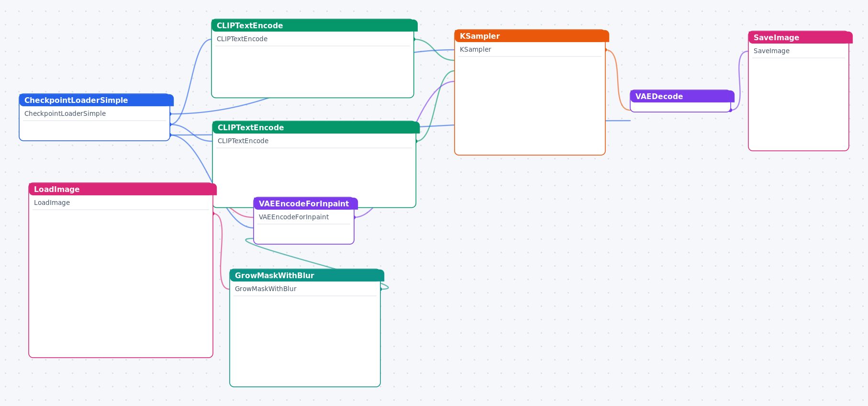Click the 'VAEEncodeForInpaint' label below its header
Image resolution: width=868 pixels, height=406 pixels.
[294, 217]
